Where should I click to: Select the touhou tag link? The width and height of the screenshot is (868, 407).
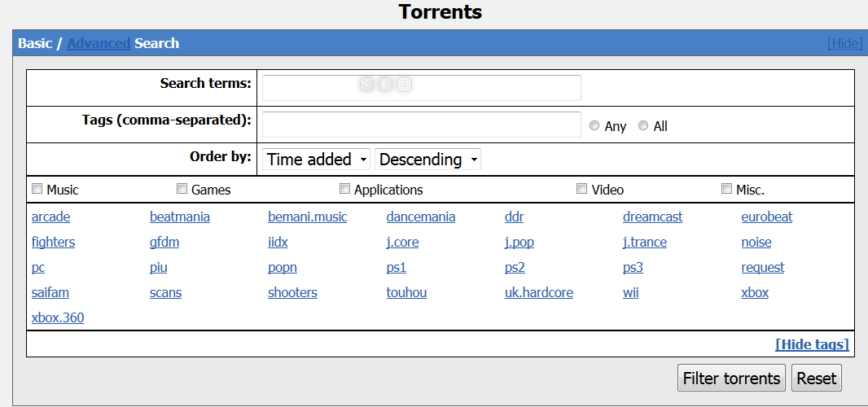point(406,292)
